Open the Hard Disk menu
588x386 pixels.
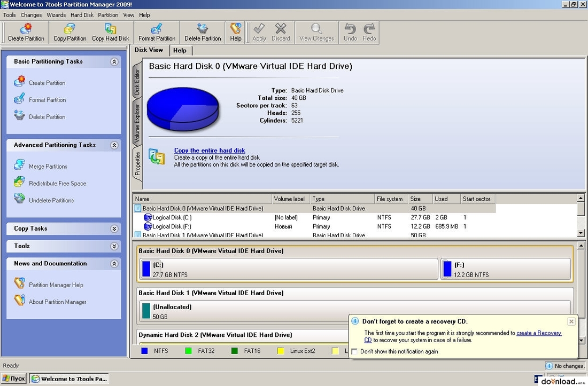tap(82, 15)
